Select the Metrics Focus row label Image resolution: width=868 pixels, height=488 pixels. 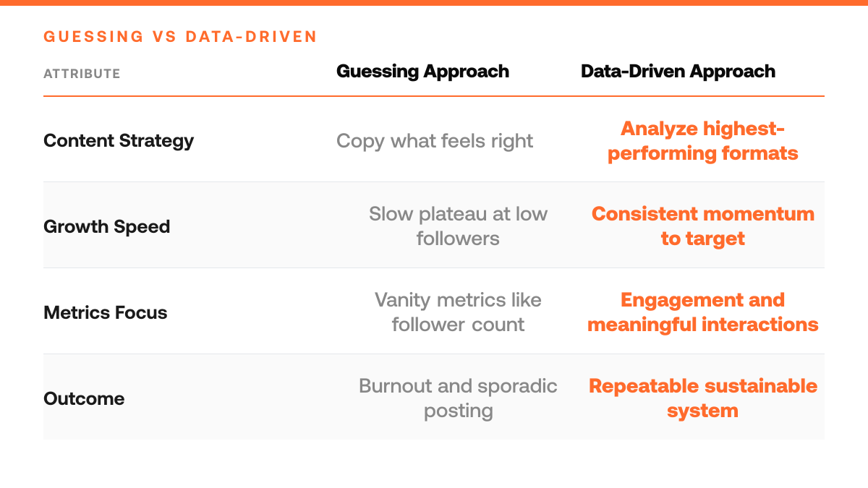(x=106, y=312)
